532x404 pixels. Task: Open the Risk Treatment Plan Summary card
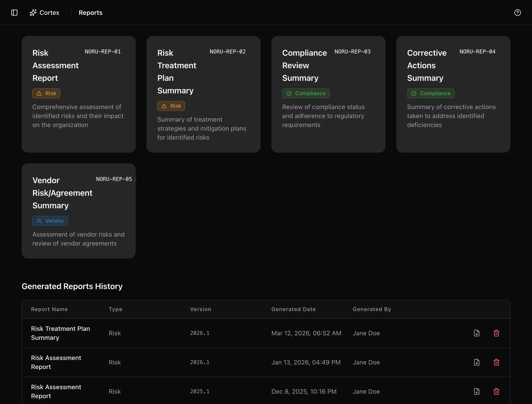tap(203, 94)
